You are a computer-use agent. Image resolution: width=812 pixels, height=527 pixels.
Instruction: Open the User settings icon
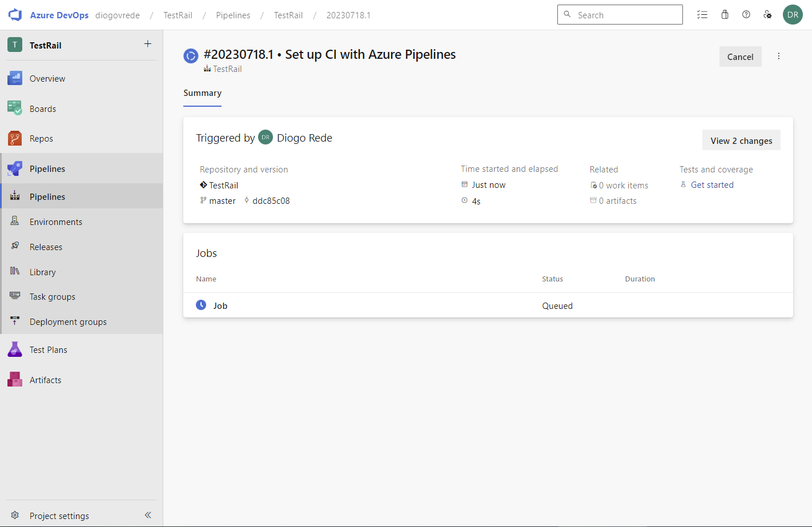pos(767,15)
